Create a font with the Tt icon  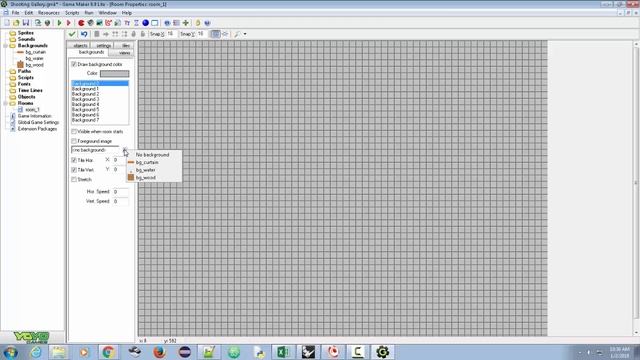(127, 23)
